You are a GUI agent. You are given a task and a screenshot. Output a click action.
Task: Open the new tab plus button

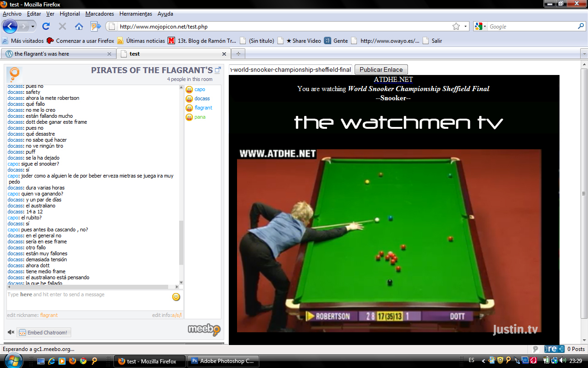pos(238,54)
